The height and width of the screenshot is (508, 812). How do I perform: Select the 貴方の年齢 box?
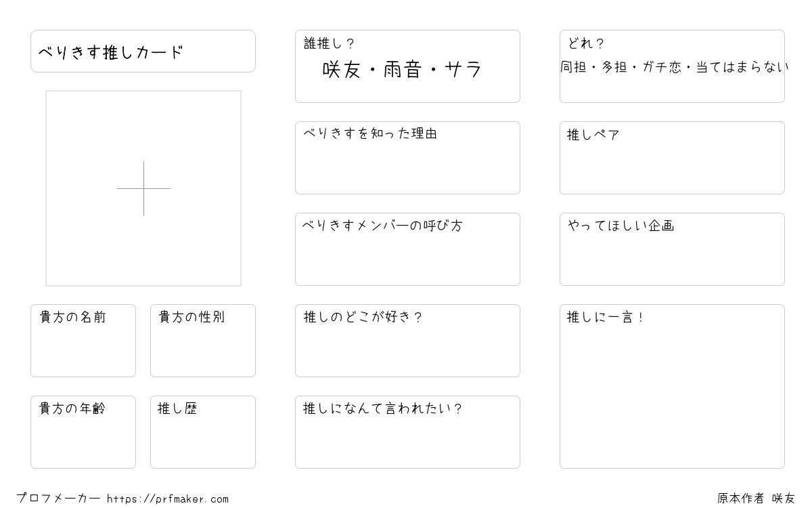point(83,432)
